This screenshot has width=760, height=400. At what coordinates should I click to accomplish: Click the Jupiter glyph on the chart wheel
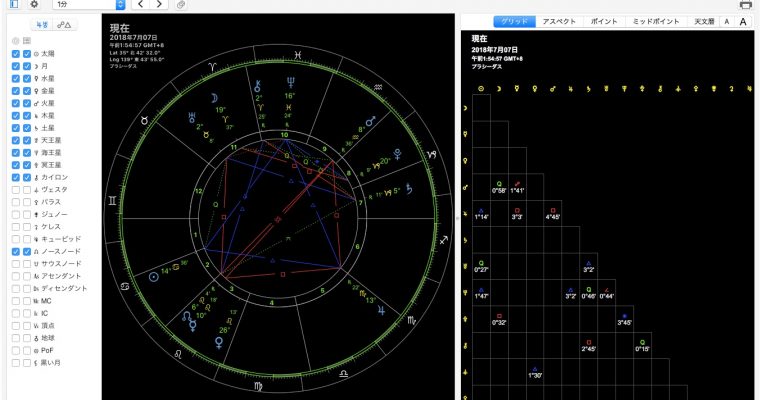tap(381, 310)
